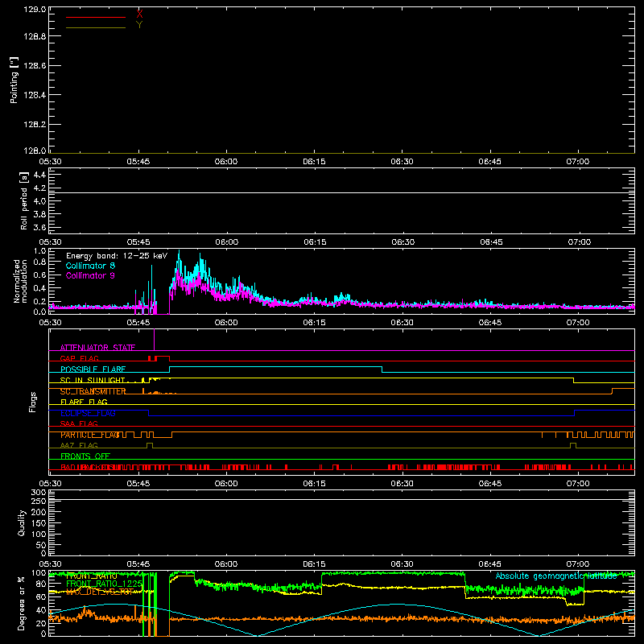Screen dimensions: 644x644
Task: Click the ECLIPSE_FLAG label
Action: pyautogui.click(x=88, y=413)
